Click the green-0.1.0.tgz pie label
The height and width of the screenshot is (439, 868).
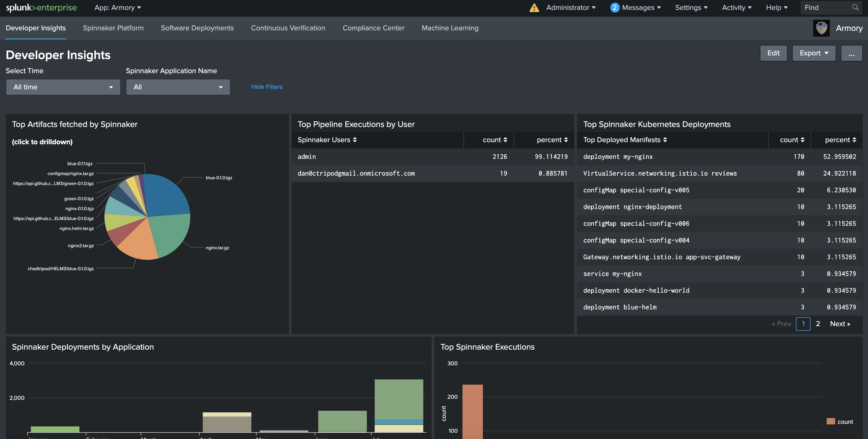(79, 199)
